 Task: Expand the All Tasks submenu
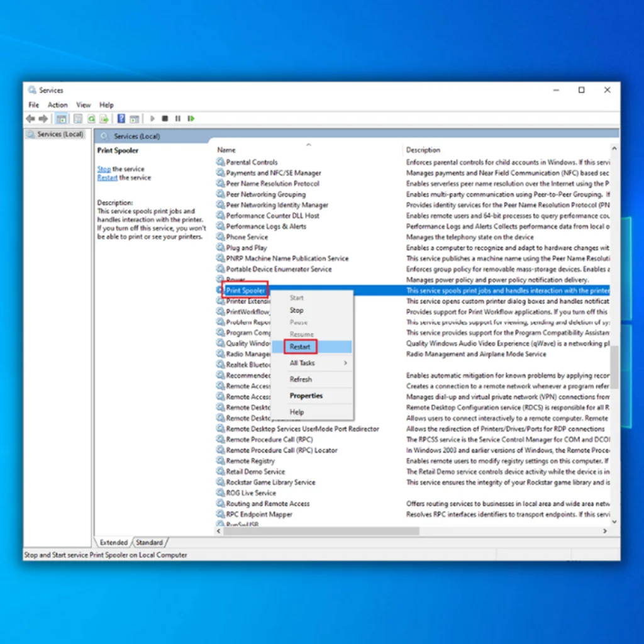[301, 362]
